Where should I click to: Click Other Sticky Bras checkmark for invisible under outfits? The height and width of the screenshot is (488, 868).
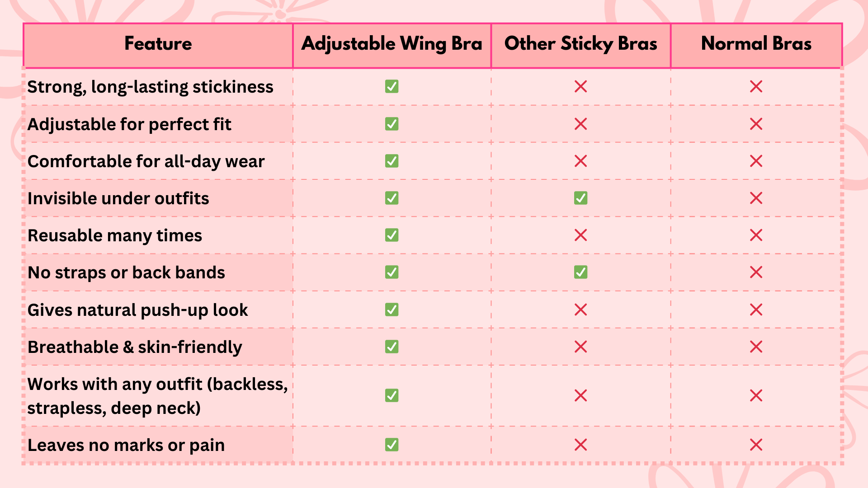click(580, 198)
